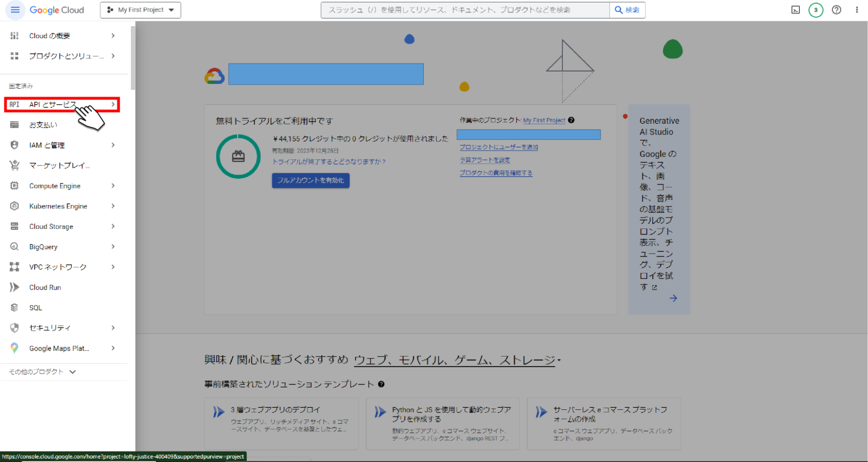Click help icon beside ソリューション テンプレート
The height and width of the screenshot is (462, 868).
point(381,384)
